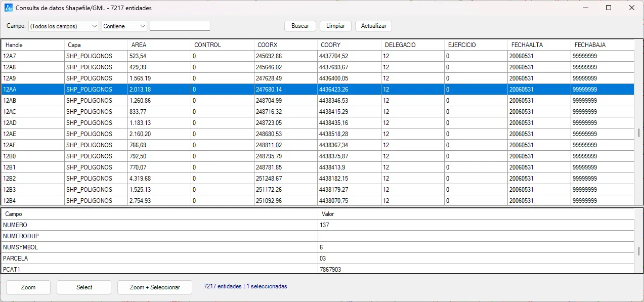Click the COORX column header
The height and width of the screenshot is (302, 644).
pyautogui.click(x=286, y=45)
